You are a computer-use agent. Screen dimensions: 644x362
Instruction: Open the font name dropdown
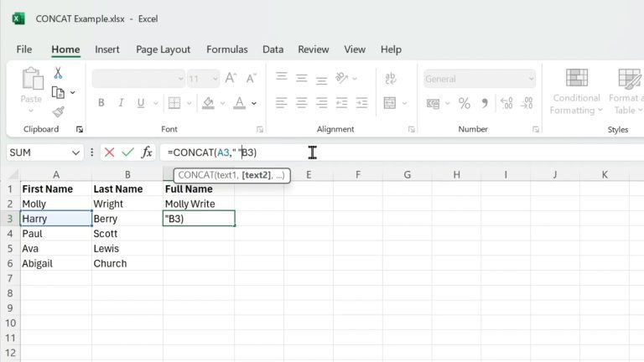(180, 79)
